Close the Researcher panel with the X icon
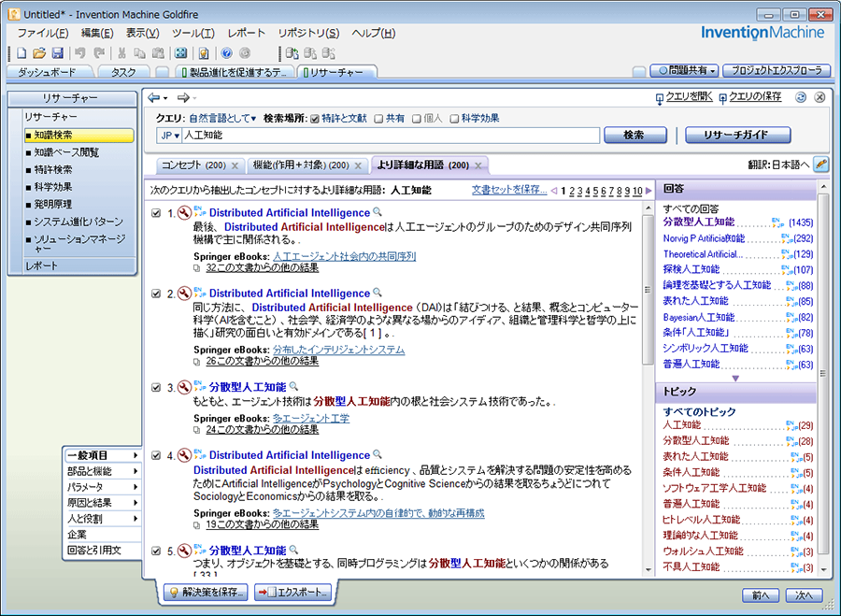Screen dimensions: 841x616 (x=820, y=97)
